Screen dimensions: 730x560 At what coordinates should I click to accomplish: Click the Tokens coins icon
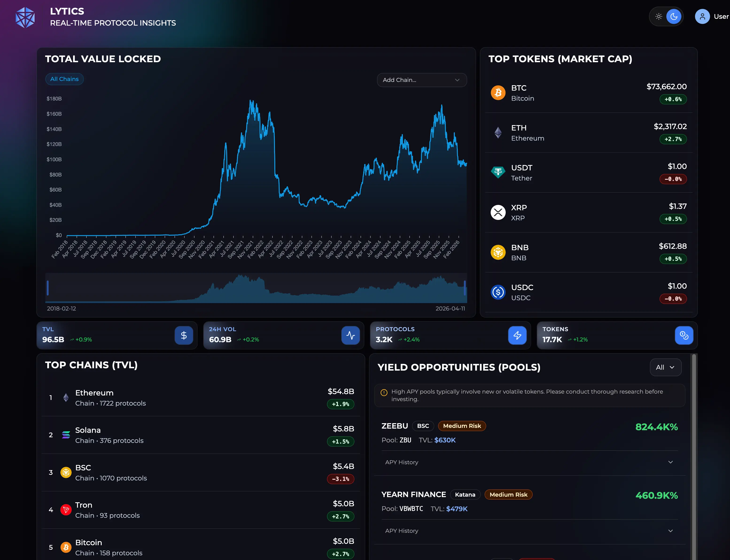click(684, 335)
